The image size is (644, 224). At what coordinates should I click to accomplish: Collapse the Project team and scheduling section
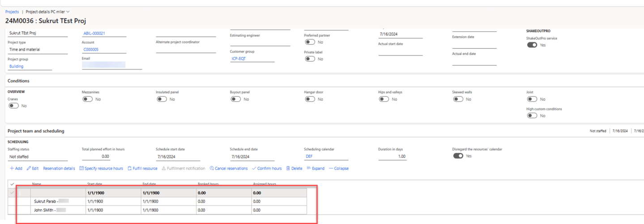(36, 131)
